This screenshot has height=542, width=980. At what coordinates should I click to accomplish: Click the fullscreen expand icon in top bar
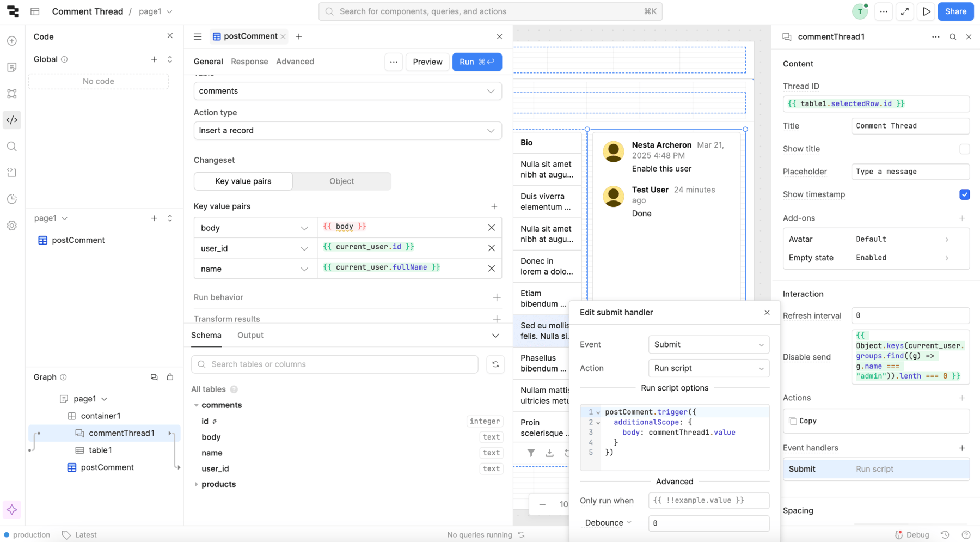coord(905,11)
